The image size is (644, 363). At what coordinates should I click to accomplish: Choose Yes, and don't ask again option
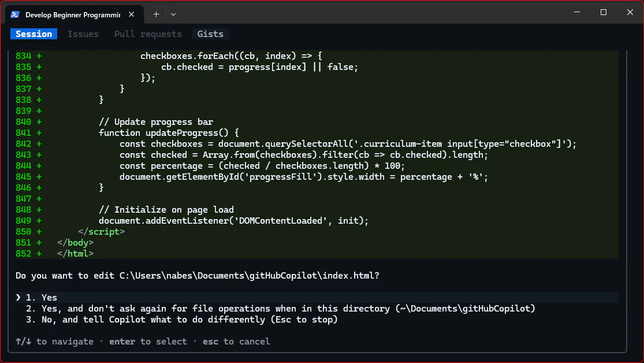tap(280, 308)
